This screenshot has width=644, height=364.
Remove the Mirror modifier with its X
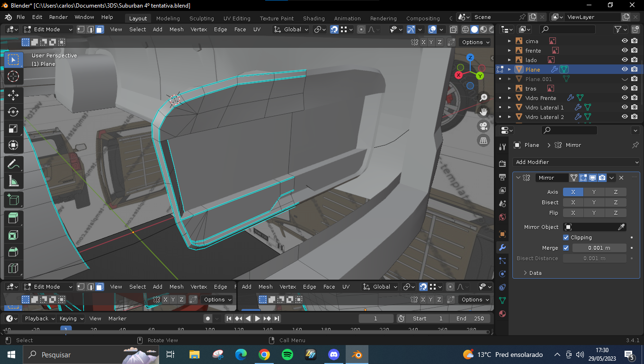621,178
